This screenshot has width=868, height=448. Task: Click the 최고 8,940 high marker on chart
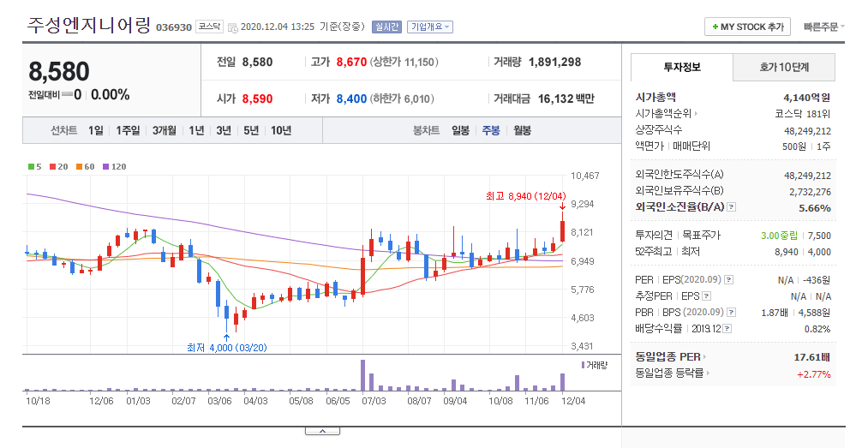526,196
